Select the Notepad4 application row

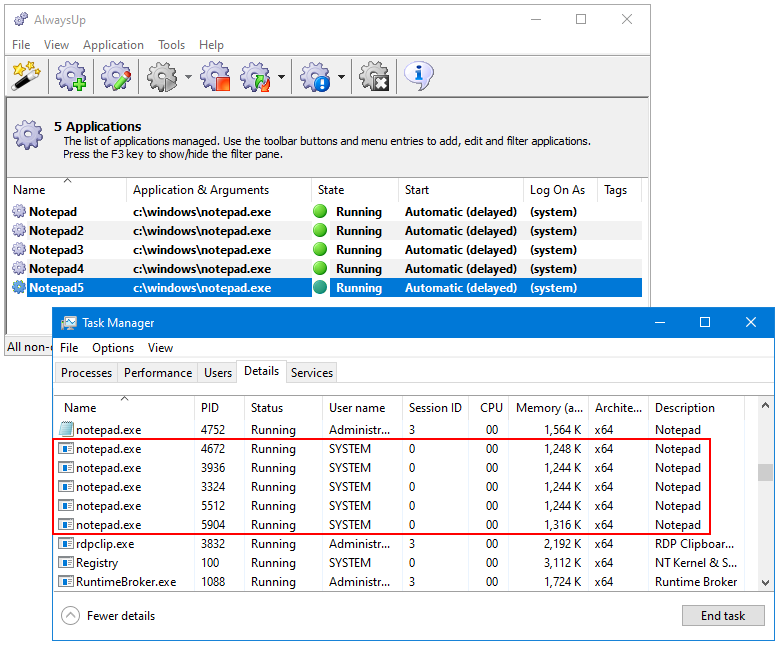click(x=326, y=269)
